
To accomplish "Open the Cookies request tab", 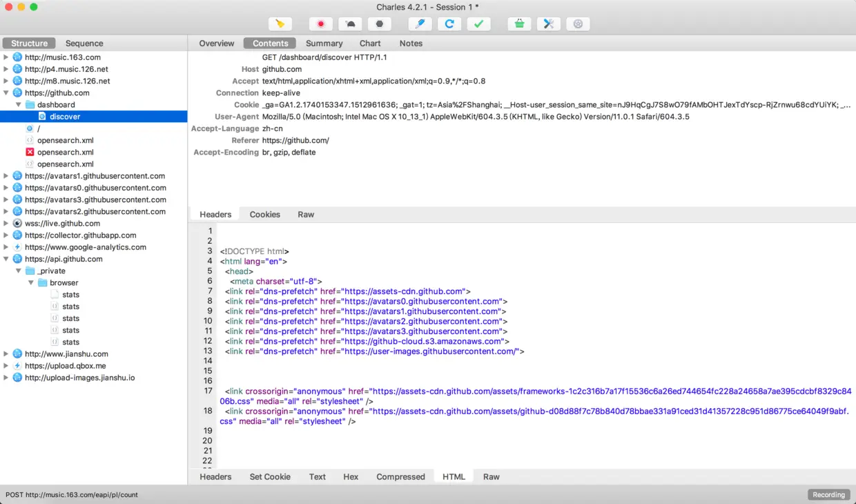I will [x=265, y=214].
